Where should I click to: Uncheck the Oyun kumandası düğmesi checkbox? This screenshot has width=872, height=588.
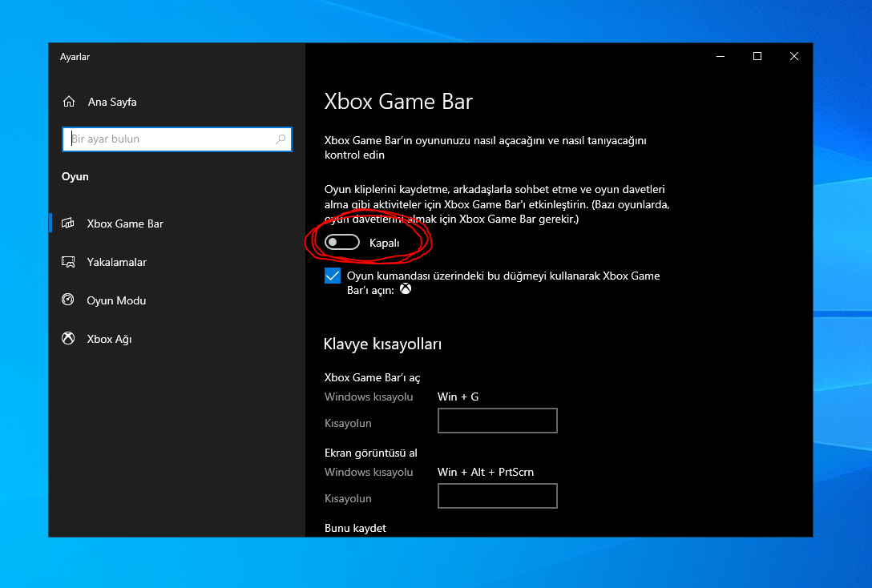333,276
